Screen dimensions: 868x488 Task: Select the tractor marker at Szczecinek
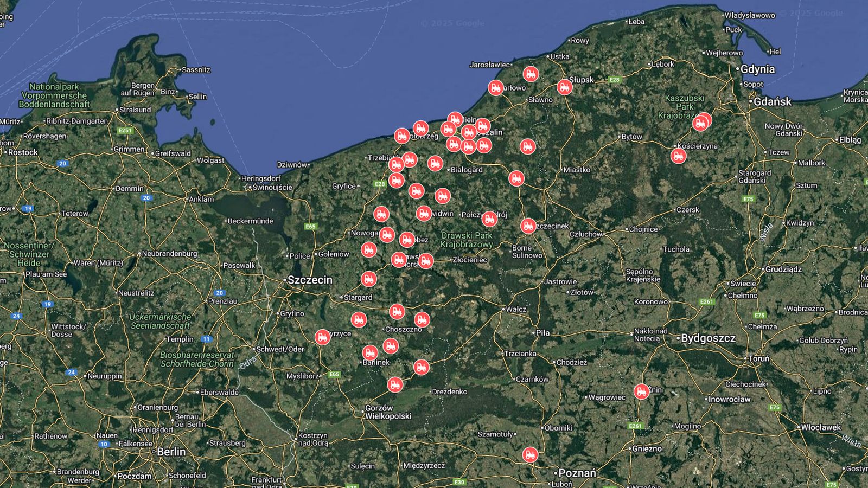[x=528, y=226]
